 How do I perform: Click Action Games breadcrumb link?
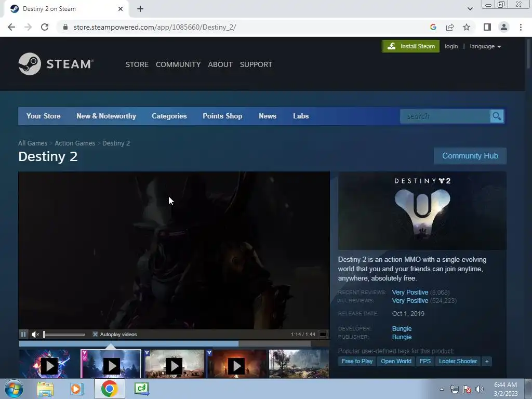[x=75, y=143]
